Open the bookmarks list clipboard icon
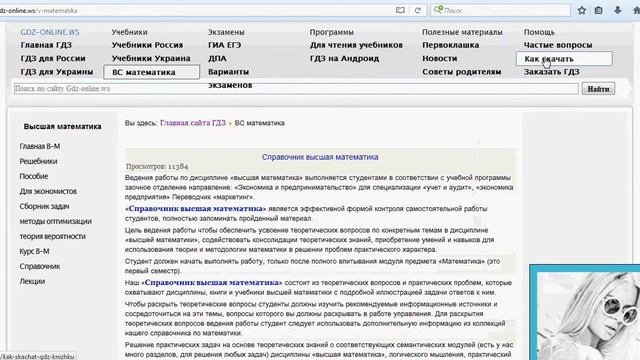Image resolution: width=640 pixels, height=360 pixels. pyautogui.click(x=598, y=11)
